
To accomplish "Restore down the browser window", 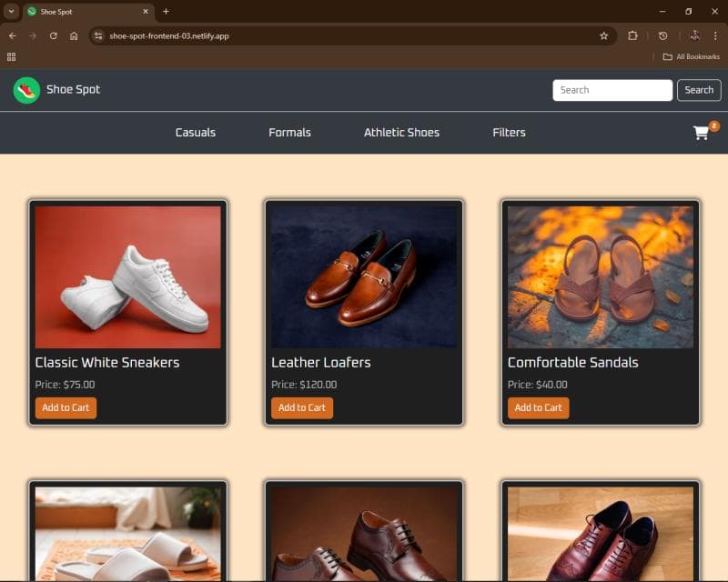I will 689,12.
